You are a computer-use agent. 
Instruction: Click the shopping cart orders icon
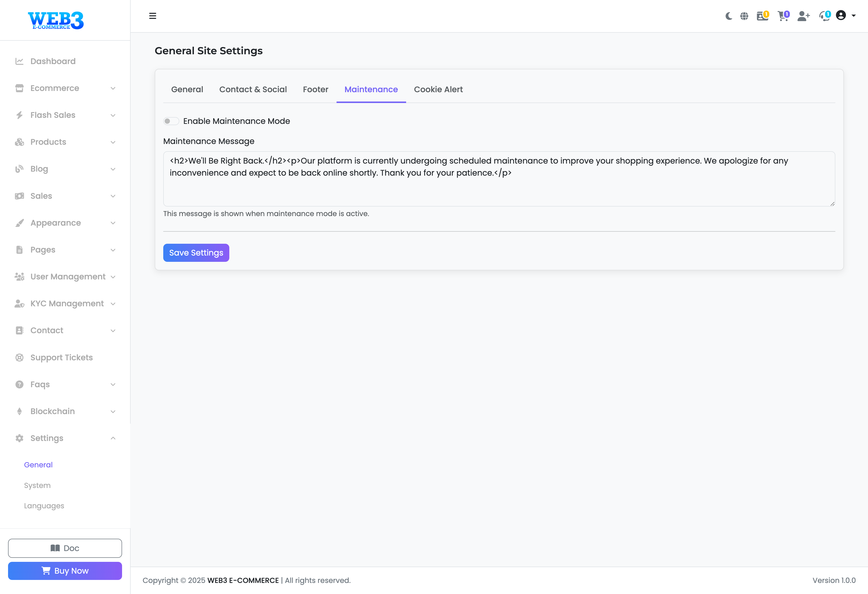(782, 16)
